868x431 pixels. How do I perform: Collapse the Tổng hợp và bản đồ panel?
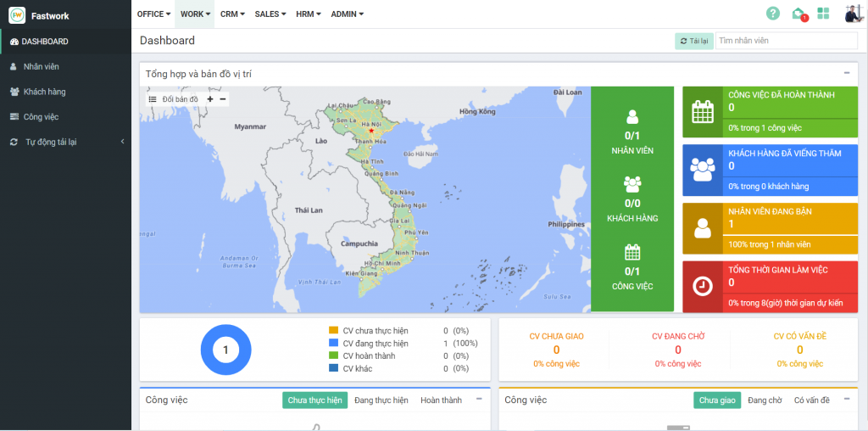(x=847, y=74)
